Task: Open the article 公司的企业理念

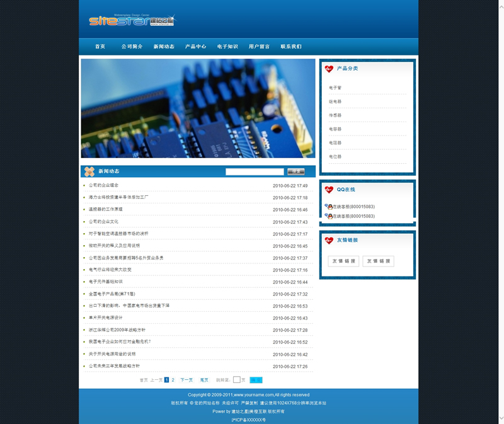Action: (x=103, y=186)
